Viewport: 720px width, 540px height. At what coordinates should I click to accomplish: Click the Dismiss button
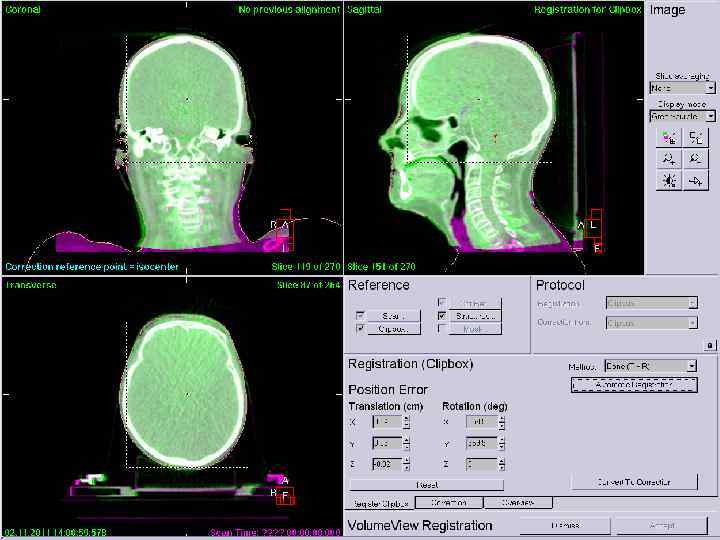point(565,525)
